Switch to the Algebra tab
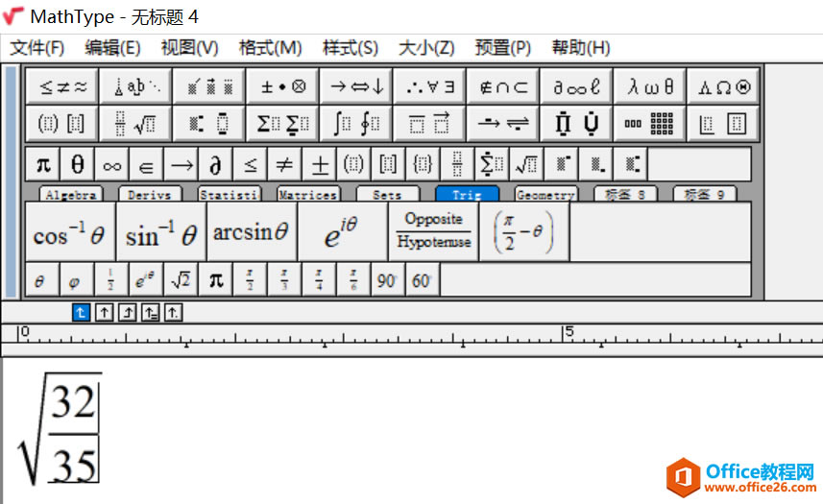This screenshot has width=823, height=504. 71,195
